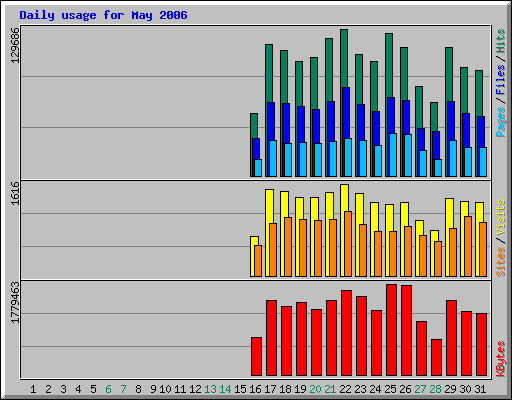Click the 'KBytes' legend label
The height and width of the screenshot is (400, 512).
click(500, 359)
